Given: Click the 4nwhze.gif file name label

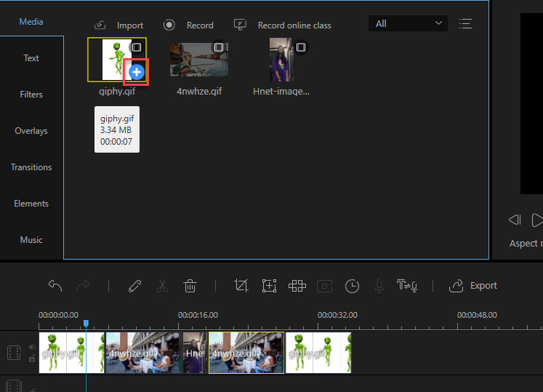Looking at the screenshot, I should click(199, 92).
